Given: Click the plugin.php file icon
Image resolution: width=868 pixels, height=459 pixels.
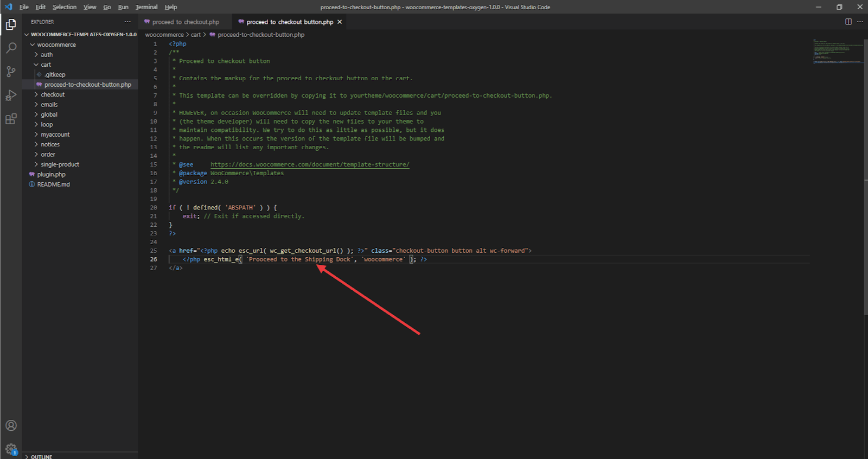Looking at the screenshot, I should click(x=32, y=175).
